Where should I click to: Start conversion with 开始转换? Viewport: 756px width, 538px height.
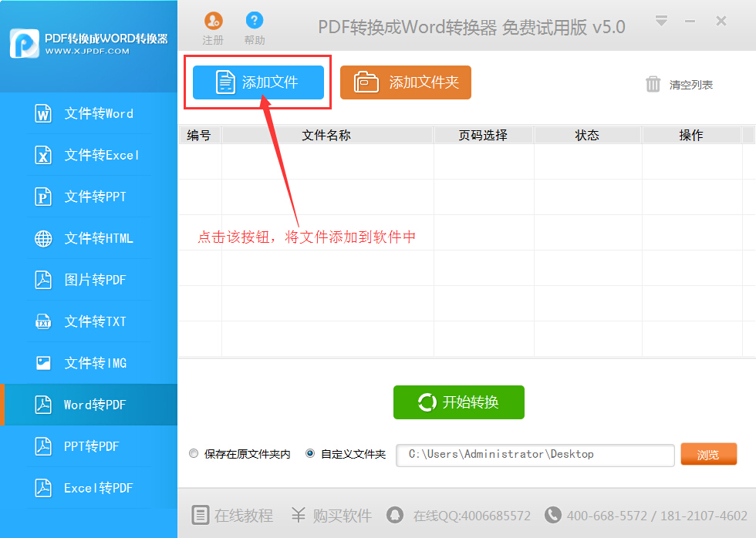point(458,402)
